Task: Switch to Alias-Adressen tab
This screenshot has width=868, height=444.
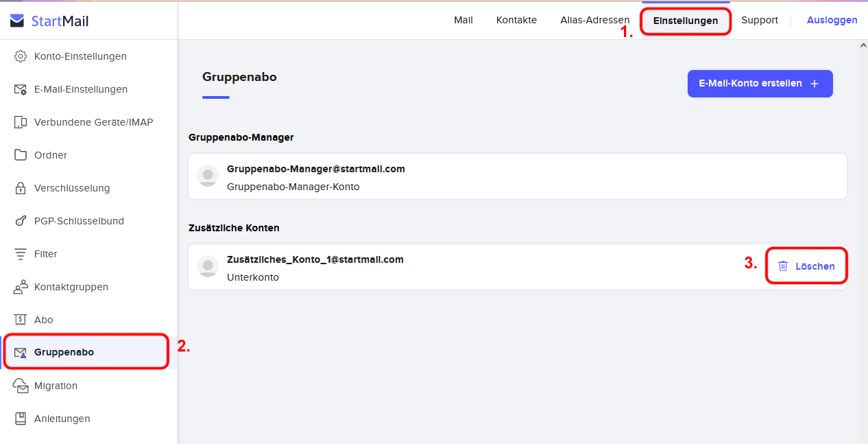Action: 594,20
